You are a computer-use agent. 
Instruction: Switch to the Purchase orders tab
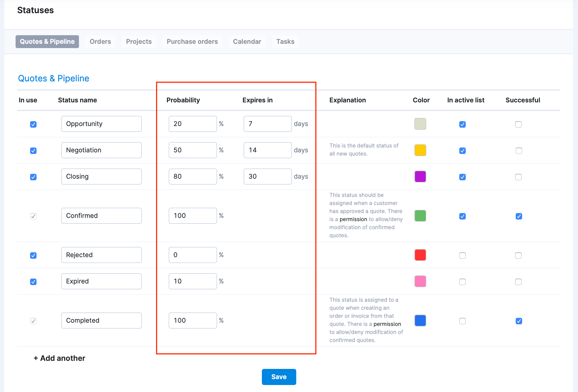pos(192,42)
